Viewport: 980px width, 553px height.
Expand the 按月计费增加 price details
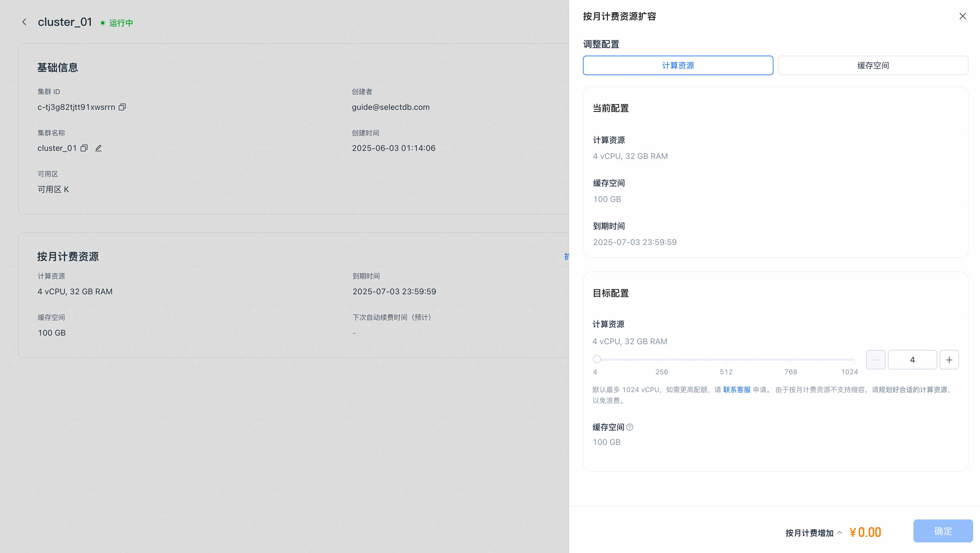point(840,532)
